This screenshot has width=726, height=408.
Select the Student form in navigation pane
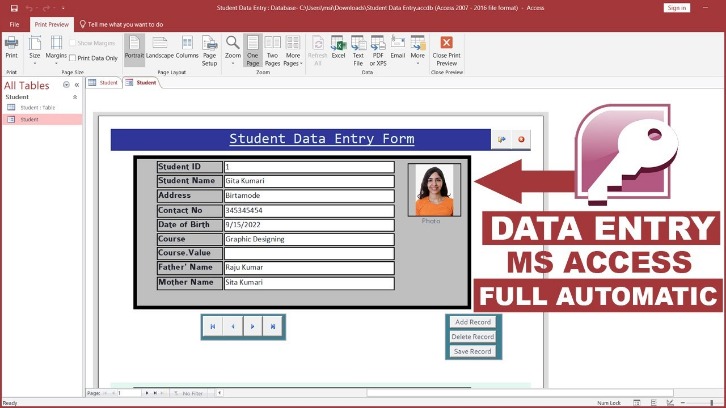coord(42,119)
